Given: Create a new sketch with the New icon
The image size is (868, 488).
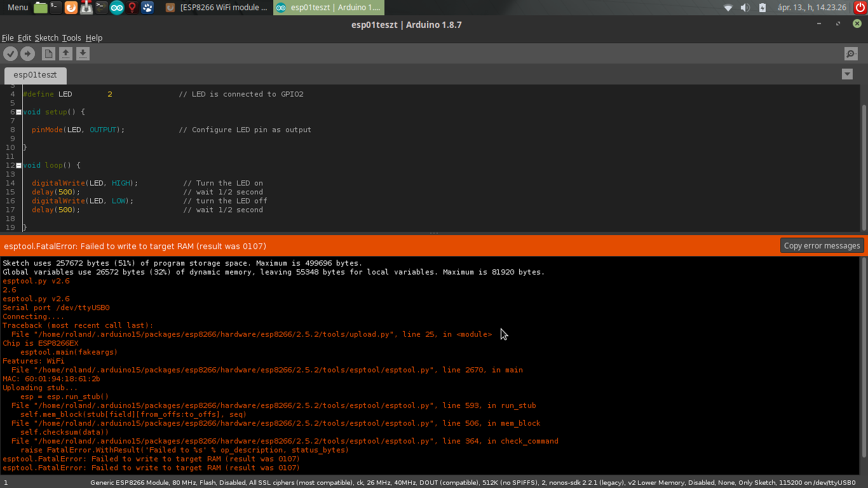Looking at the screenshot, I should [48, 54].
